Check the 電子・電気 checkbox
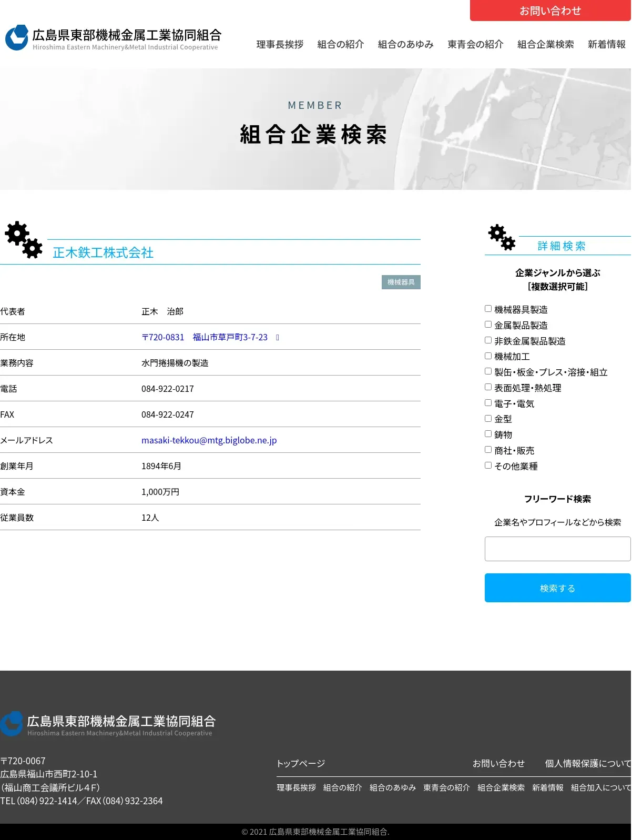 [x=488, y=403]
